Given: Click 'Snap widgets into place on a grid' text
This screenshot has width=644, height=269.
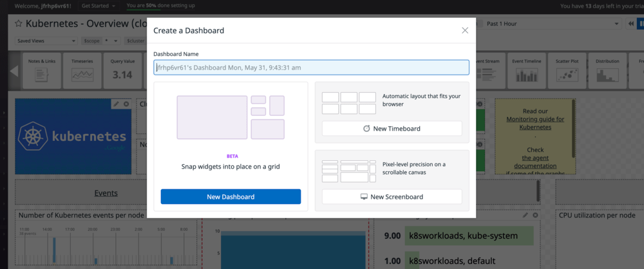Looking at the screenshot, I should [231, 167].
